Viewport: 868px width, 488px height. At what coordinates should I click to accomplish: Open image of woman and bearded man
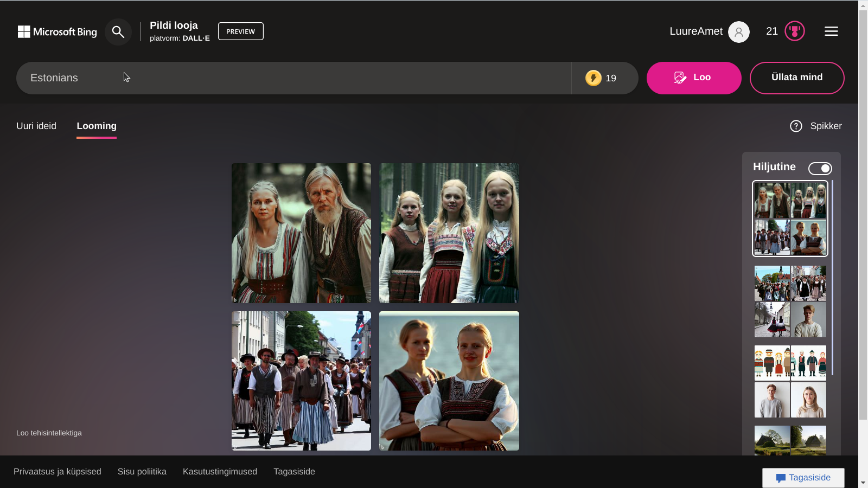[302, 233]
